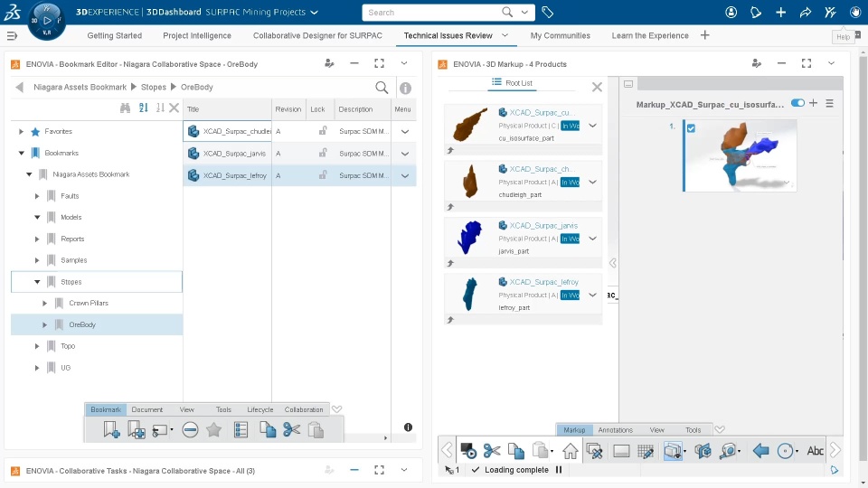Viewport: 868px width, 488px height.
Task: Click the Remove (minus circle) icon in Bookmark toolbar
Action: coord(190,430)
